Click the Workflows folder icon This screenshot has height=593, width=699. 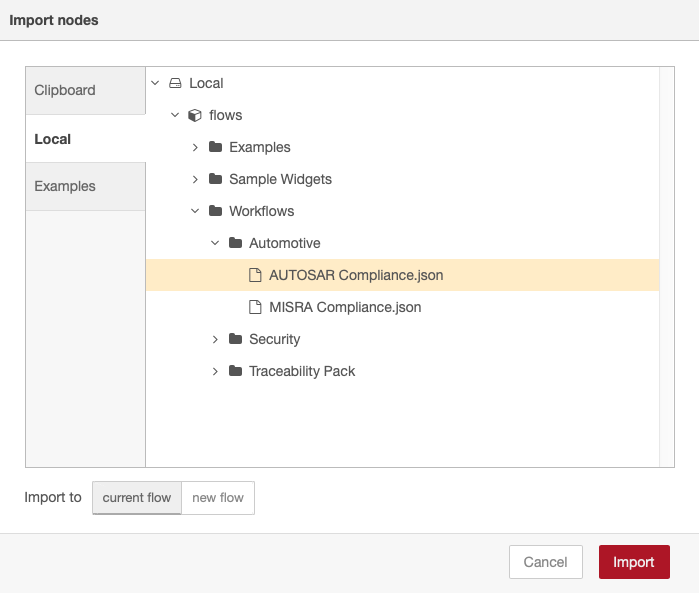point(215,211)
